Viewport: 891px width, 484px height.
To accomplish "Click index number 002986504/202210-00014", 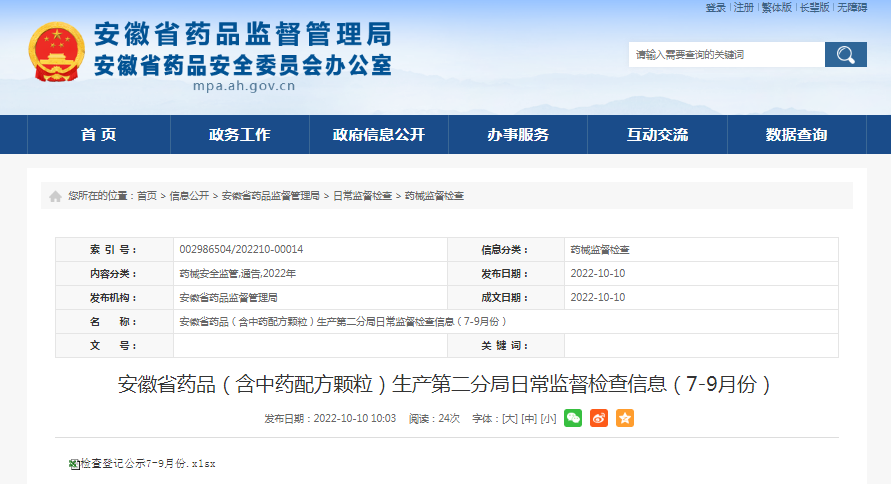I will (x=241, y=249).
